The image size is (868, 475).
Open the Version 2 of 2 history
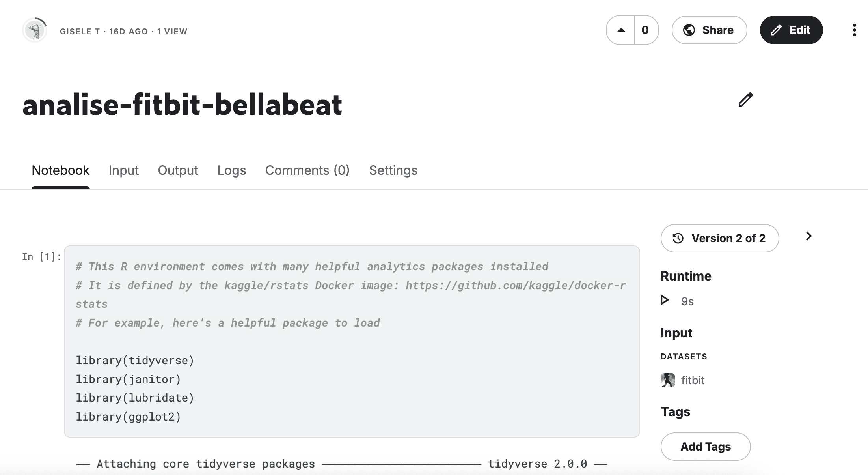pos(720,238)
